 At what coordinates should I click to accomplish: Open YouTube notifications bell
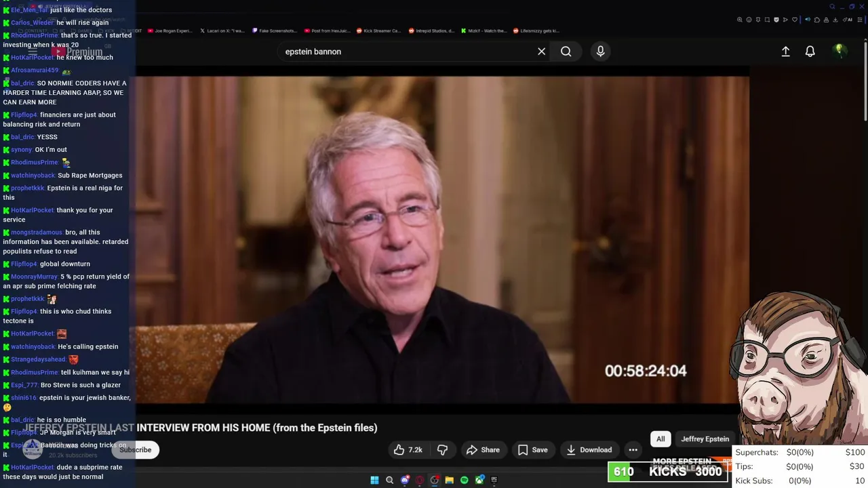tap(810, 52)
